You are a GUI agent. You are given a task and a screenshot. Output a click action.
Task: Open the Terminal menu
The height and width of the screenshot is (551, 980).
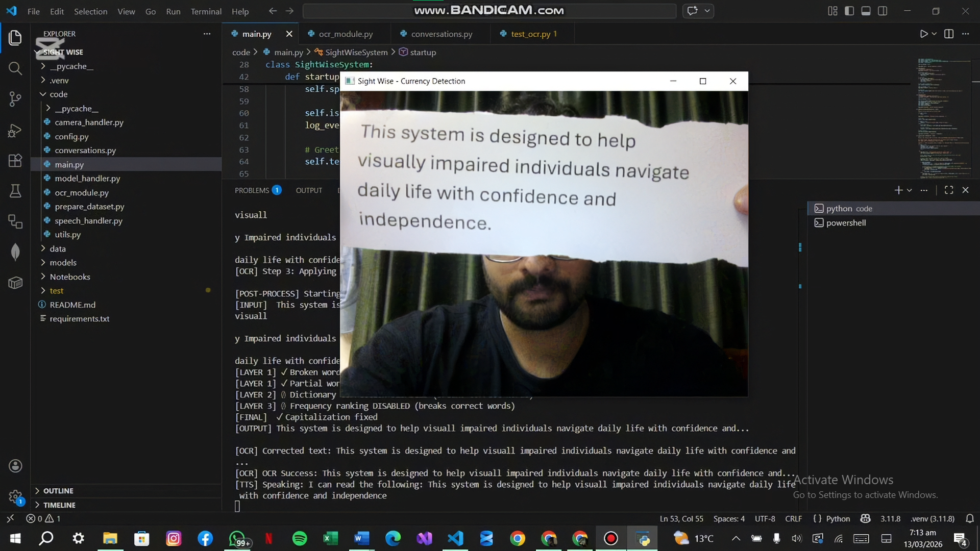(206, 11)
